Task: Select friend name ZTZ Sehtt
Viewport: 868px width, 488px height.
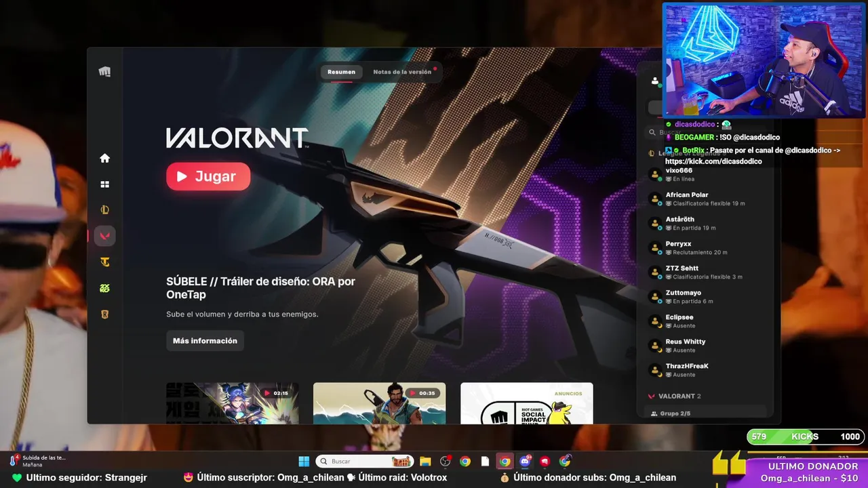Action: point(682,268)
